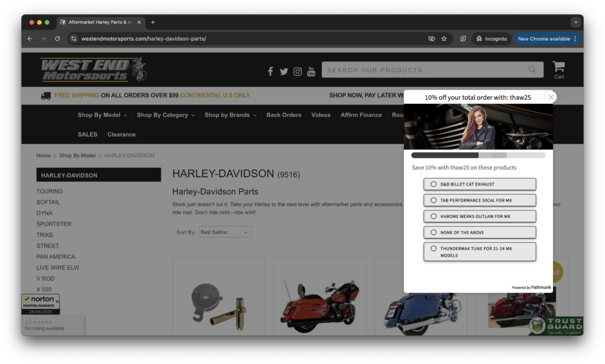Click the search magnifier icon
This screenshot has height=364, width=605.
(x=532, y=70)
